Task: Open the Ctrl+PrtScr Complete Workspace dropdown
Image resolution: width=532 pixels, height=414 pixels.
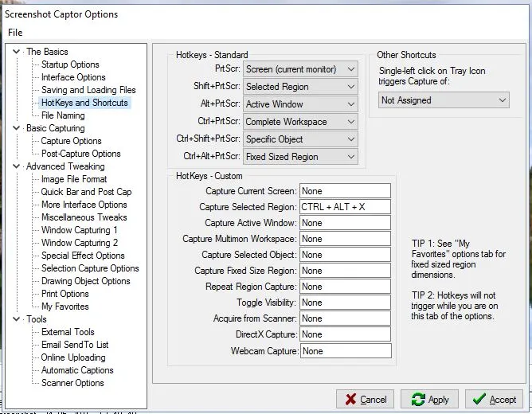Action: point(300,122)
